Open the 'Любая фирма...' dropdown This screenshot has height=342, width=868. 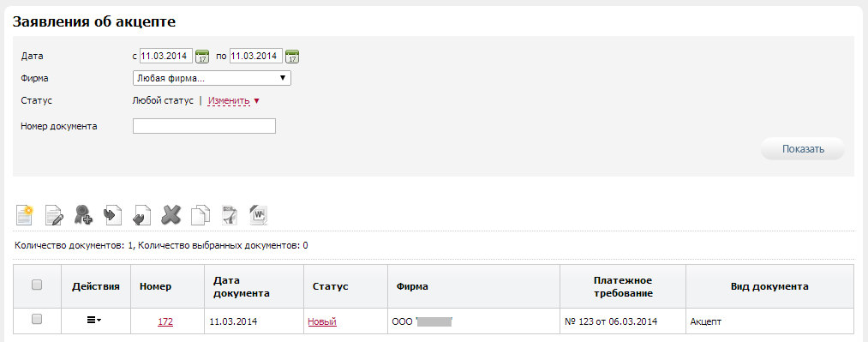pyautogui.click(x=212, y=78)
